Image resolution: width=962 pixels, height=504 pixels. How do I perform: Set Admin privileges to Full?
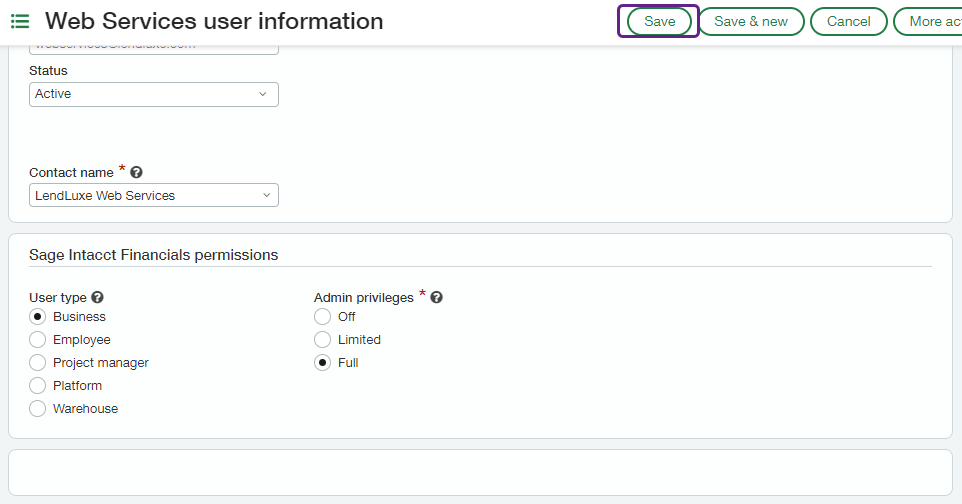[x=323, y=363]
